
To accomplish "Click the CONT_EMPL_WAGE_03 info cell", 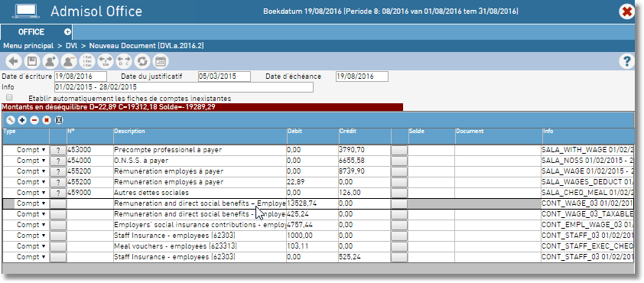I will click(x=587, y=225).
